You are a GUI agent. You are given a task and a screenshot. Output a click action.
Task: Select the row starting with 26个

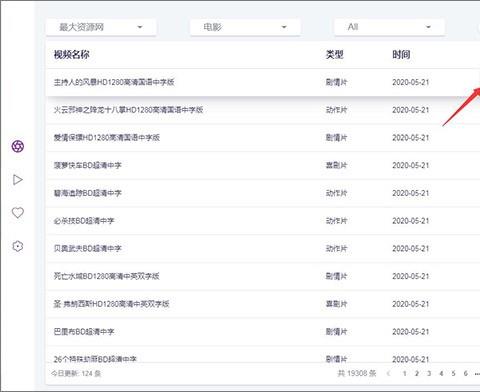point(263,355)
